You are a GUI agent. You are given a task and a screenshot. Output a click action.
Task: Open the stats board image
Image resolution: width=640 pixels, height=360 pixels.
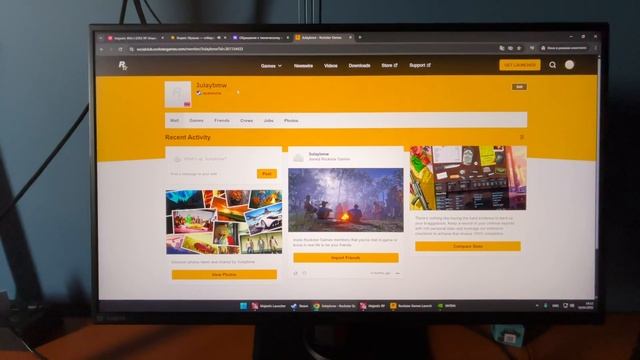pos(468,178)
